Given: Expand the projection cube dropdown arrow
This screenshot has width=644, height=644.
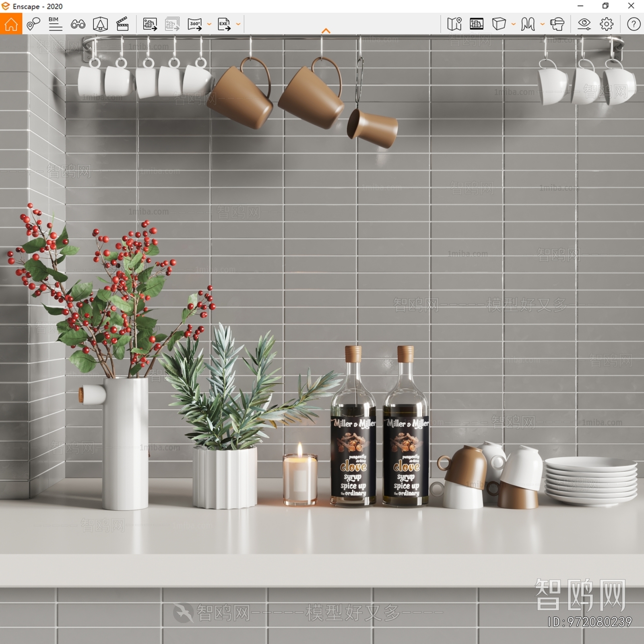Looking at the screenshot, I should pyautogui.click(x=513, y=24).
